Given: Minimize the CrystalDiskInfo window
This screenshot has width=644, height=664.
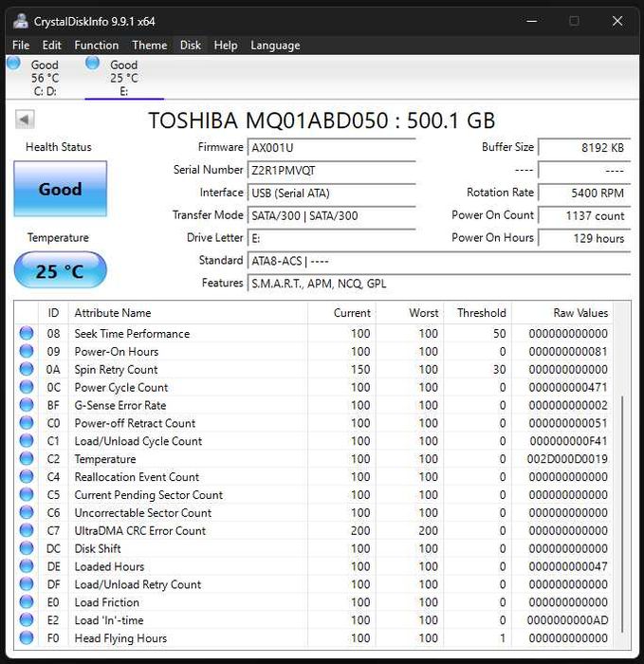Looking at the screenshot, I should pos(532,21).
